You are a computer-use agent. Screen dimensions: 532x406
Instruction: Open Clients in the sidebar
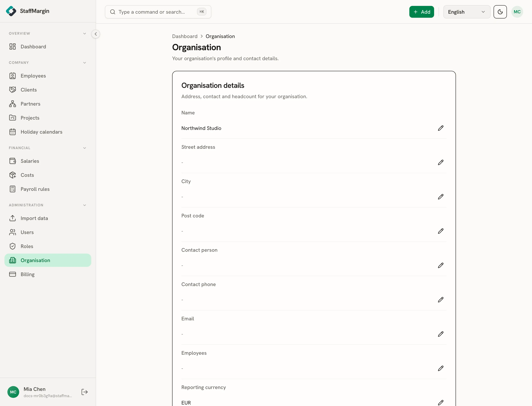click(x=48, y=90)
